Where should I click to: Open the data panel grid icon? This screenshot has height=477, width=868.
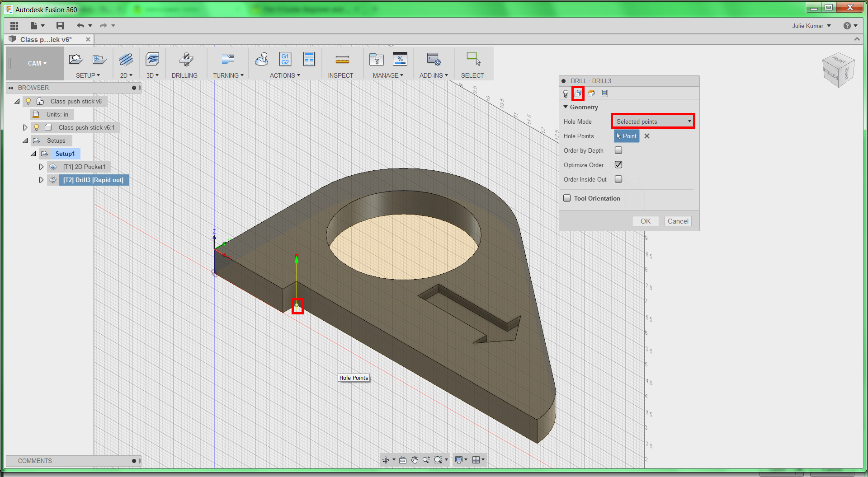click(x=14, y=26)
